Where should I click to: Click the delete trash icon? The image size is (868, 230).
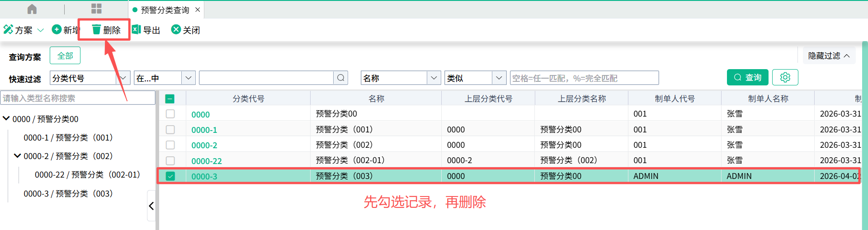(96, 30)
